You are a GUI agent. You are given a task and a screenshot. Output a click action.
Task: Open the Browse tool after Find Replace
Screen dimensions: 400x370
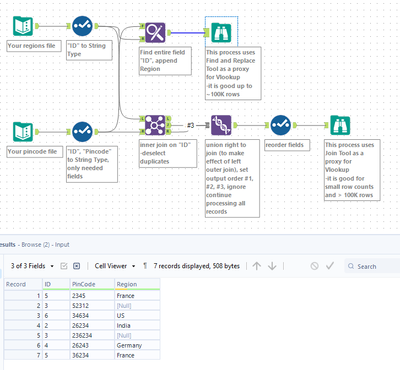point(221,32)
